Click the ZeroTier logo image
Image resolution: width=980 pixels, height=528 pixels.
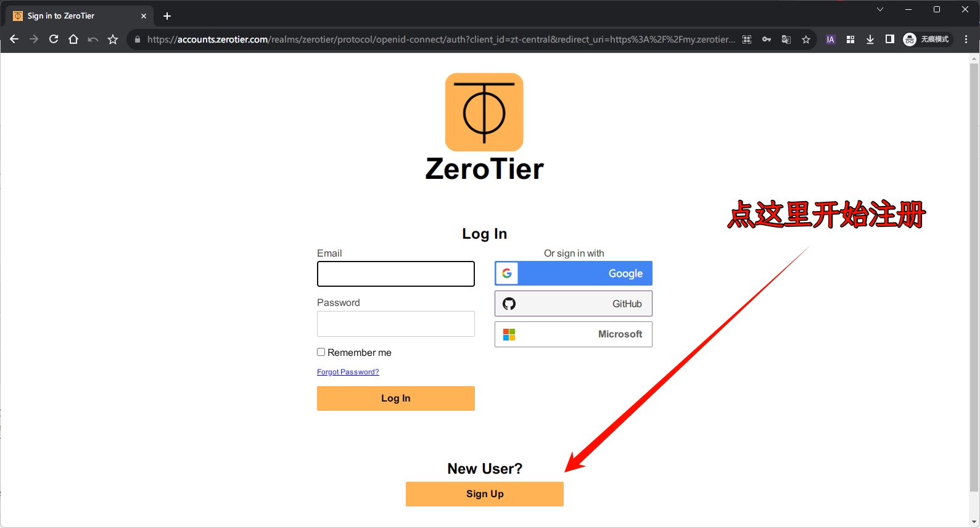tap(485, 112)
